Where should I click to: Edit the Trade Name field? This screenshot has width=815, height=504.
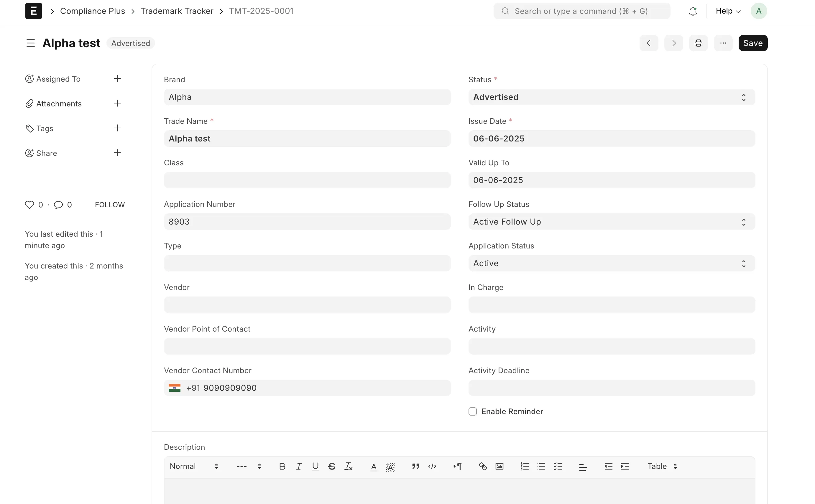click(307, 139)
